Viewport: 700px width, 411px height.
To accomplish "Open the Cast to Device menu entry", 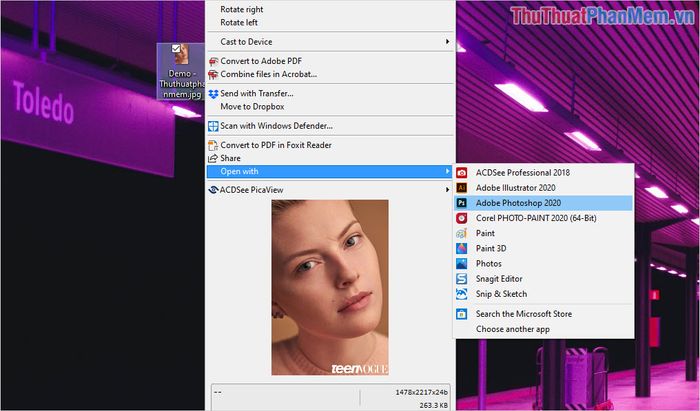I will (330, 42).
